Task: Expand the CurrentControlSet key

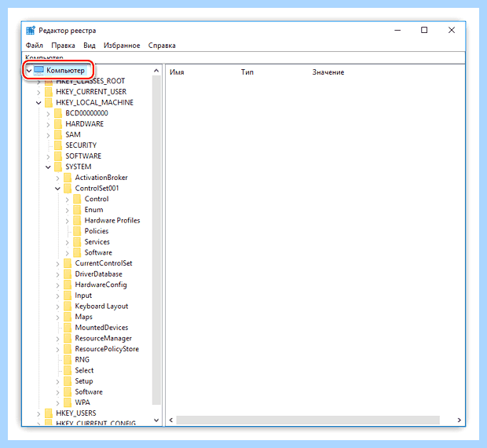Action: [57, 264]
